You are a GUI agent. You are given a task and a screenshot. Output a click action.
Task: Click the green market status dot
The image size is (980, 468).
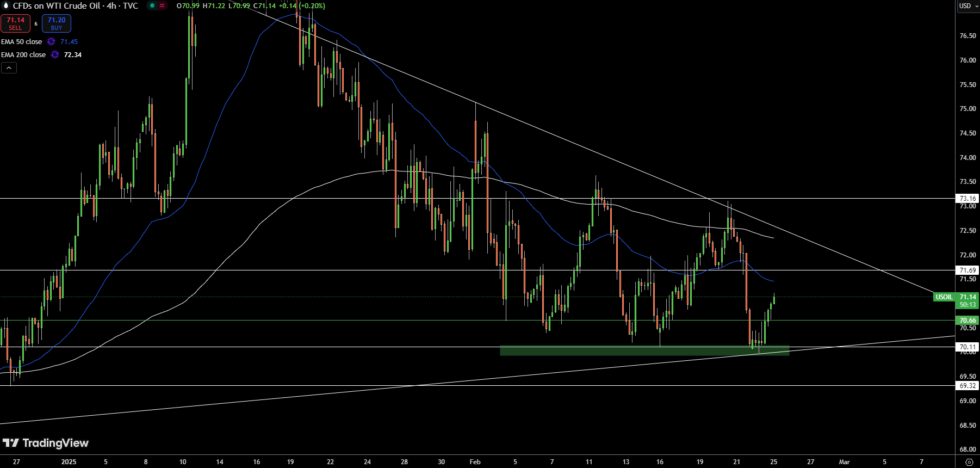(x=152, y=6)
